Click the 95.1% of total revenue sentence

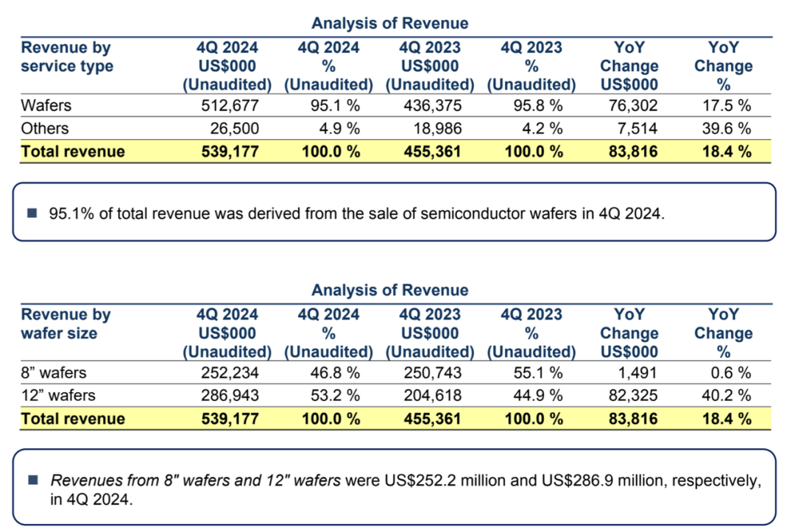coord(356,213)
